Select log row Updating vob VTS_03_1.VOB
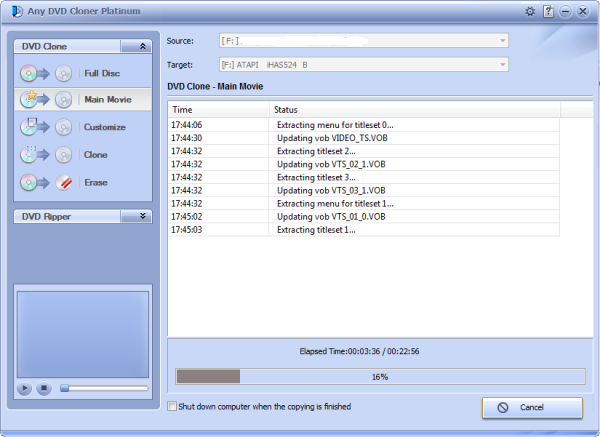 click(x=364, y=190)
